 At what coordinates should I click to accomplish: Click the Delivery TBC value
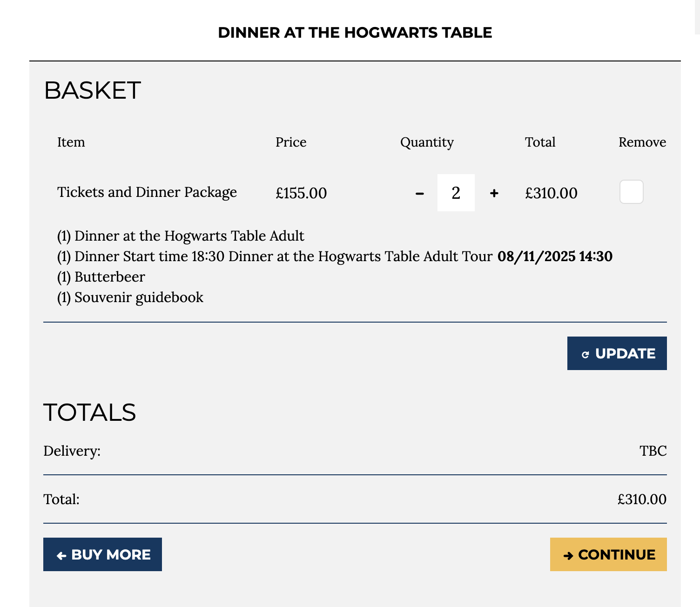(x=653, y=451)
